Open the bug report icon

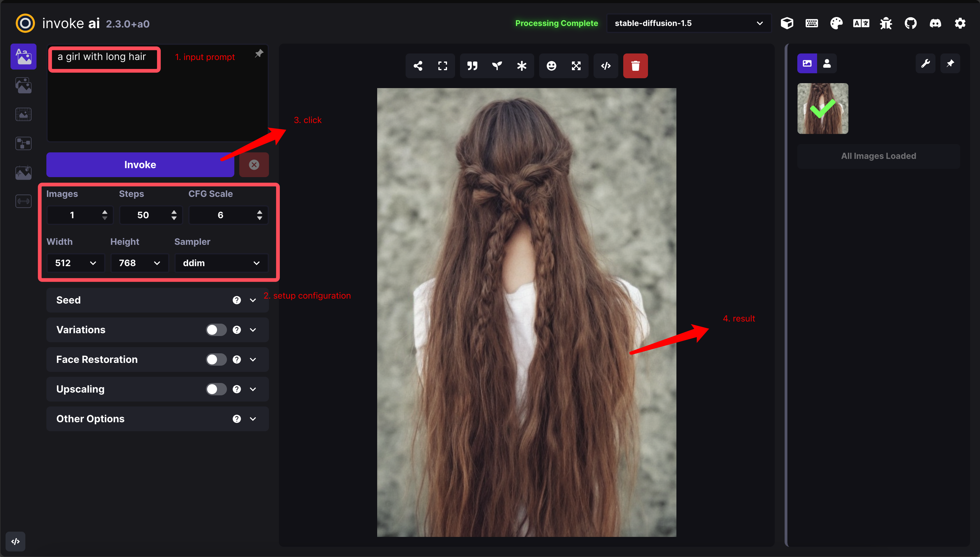click(885, 23)
